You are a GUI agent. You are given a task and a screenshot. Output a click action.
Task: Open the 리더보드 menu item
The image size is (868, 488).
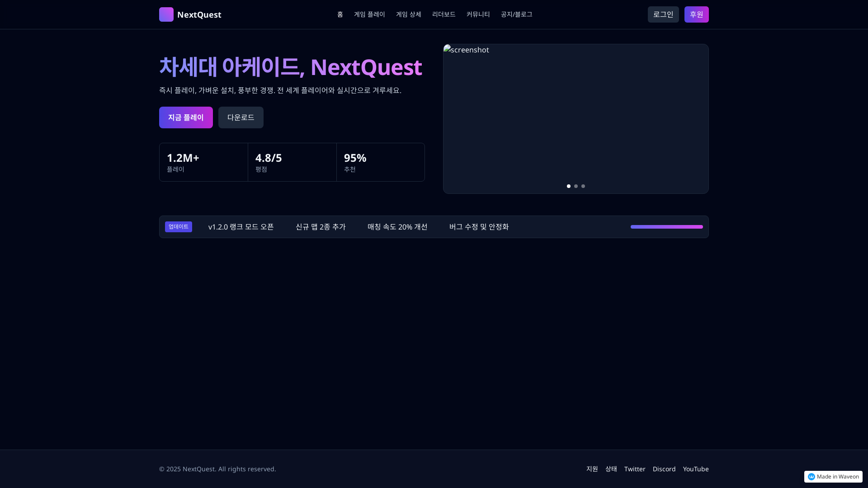click(443, 14)
